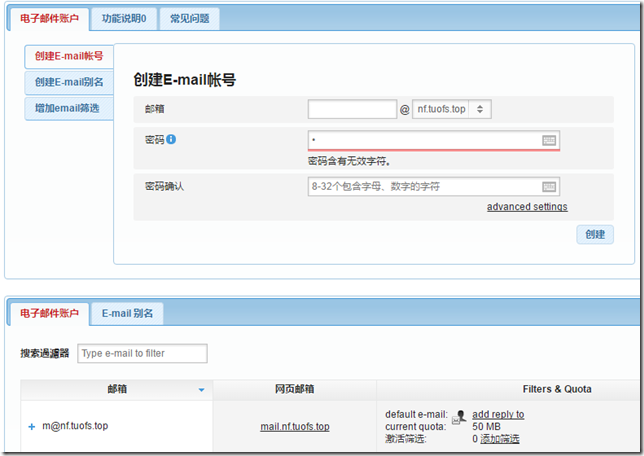Click keyboard icon in confirm password field

coord(549,187)
